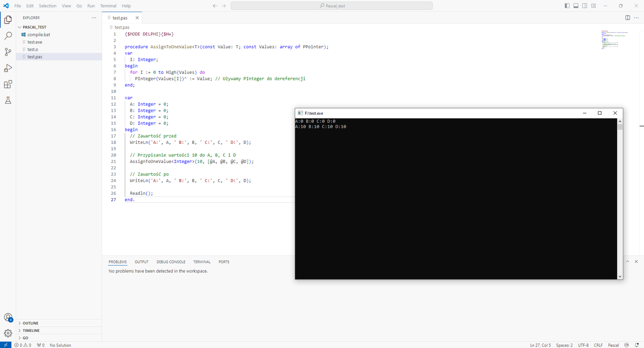Open the File menu
Viewport: 644px width, 348px height.
[x=18, y=6]
